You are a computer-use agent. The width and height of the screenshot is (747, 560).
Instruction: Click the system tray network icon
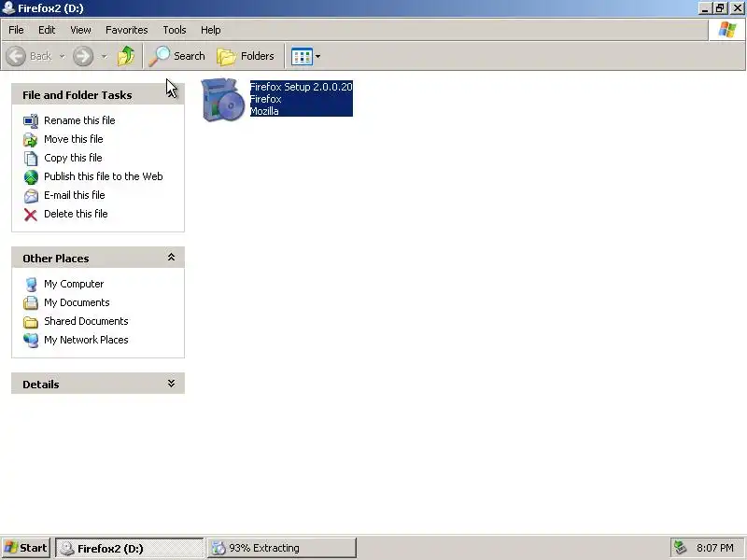(681, 548)
